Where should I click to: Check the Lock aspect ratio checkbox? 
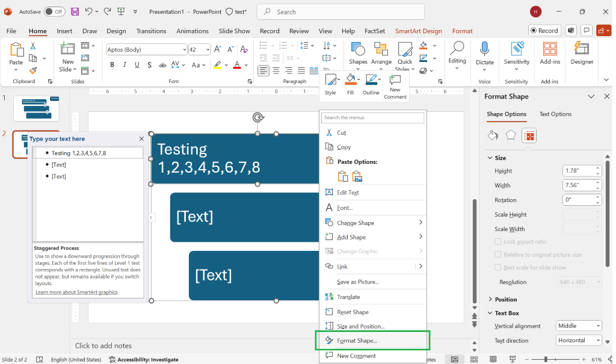[497, 241]
